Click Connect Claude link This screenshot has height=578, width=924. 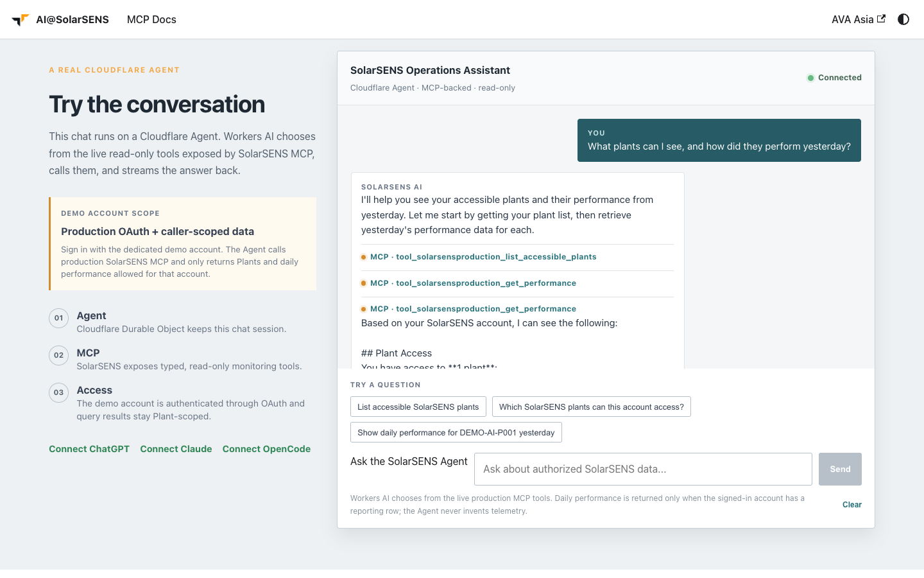176,449
